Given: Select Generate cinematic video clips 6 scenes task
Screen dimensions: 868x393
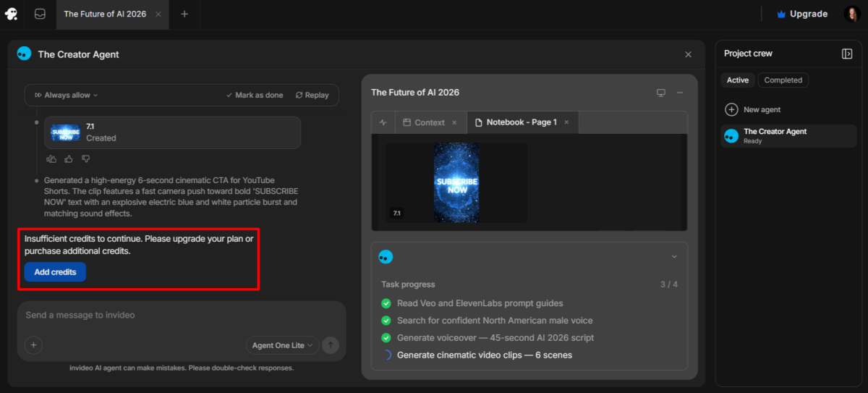Looking at the screenshot, I should tap(485, 355).
